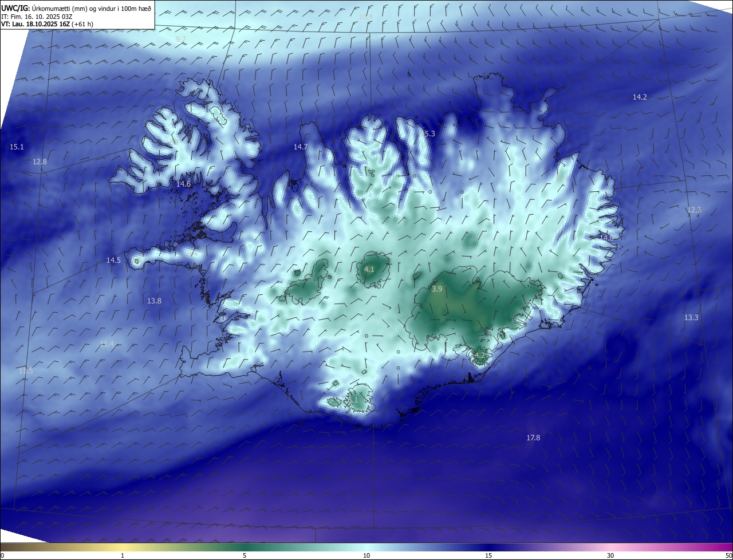Image resolution: width=733 pixels, height=560 pixels.
Task: Click the valid time line 'VT: Lau. 18.10.2025 16Z (+61 h)'
Action: click(47, 24)
